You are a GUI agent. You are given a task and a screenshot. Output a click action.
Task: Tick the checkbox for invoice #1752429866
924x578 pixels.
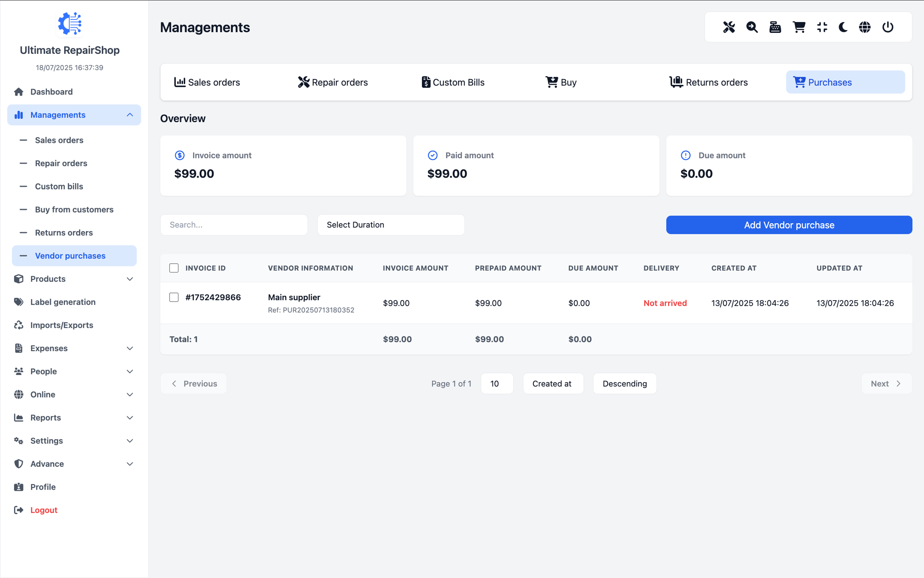click(x=174, y=297)
